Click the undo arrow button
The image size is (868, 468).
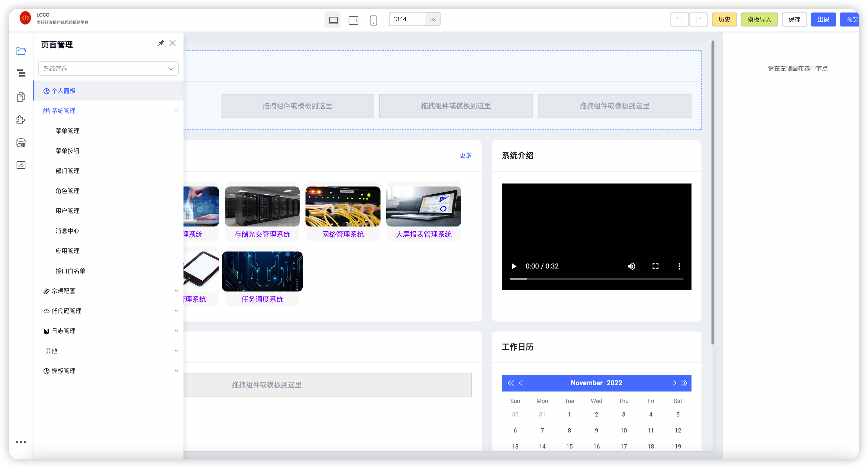[679, 19]
